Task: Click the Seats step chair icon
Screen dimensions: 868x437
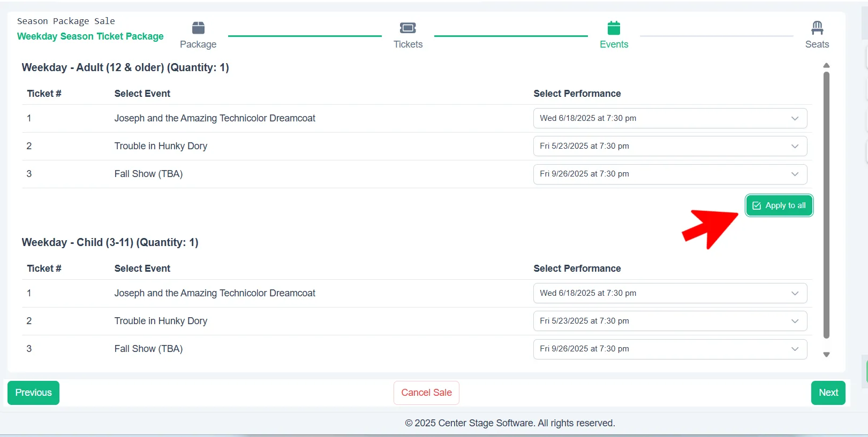Action: [x=817, y=27]
